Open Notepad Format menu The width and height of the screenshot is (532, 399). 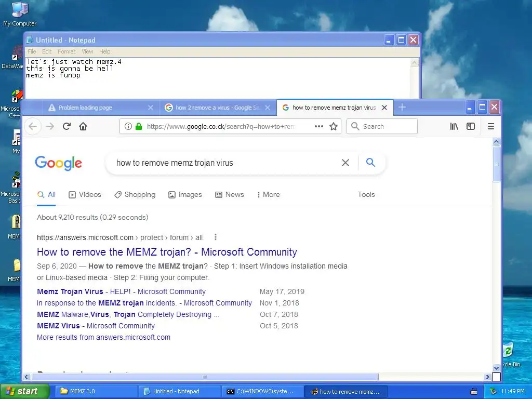click(x=66, y=51)
